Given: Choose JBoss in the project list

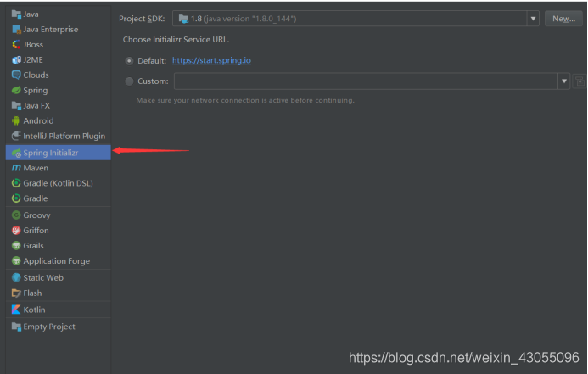Looking at the screenshot, I should click(x=59, y=45).
